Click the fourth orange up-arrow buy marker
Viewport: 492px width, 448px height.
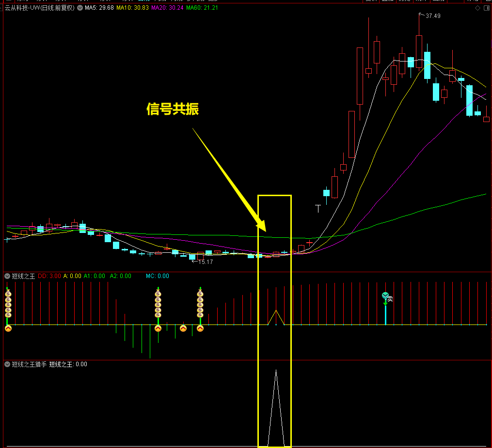(x=200, y=328)
